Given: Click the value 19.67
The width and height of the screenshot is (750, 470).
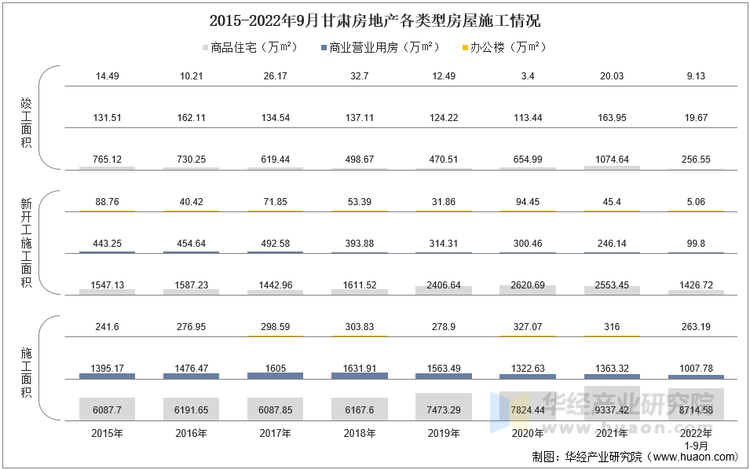Looking at the screenshot, I should point(696,118).
